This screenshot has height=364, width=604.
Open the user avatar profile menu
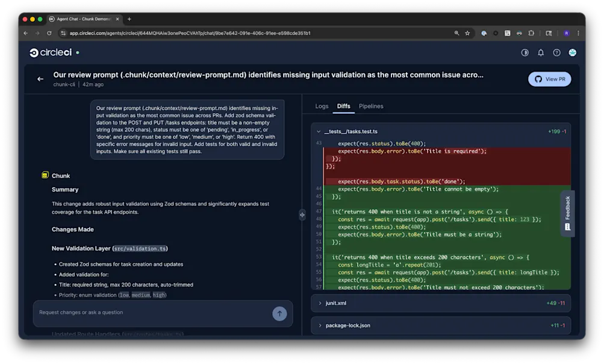[572, 52]
